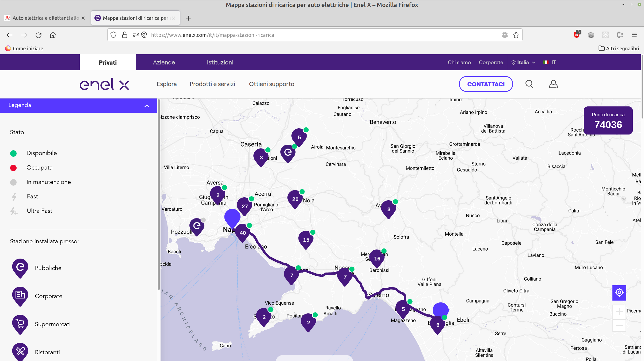The image size is (644, 361).
Task: Collapse the Legenda panel
Action: (x=147, y=106)
